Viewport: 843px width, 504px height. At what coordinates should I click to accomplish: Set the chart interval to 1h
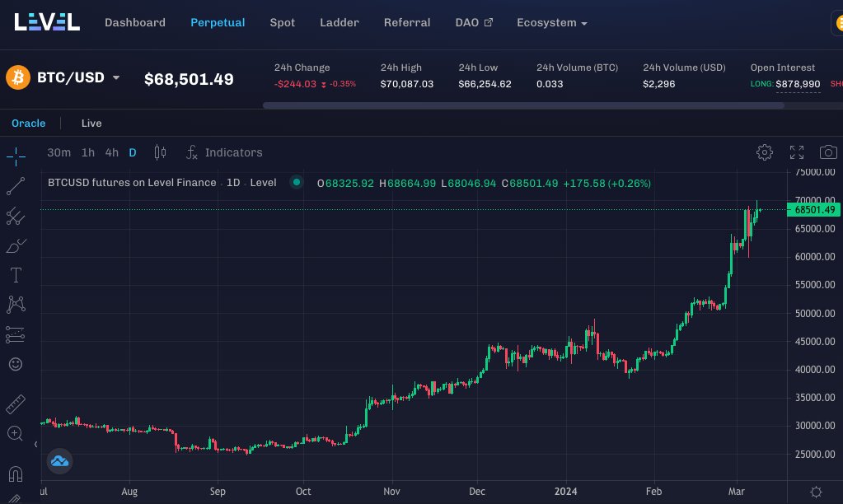(88, 152)
